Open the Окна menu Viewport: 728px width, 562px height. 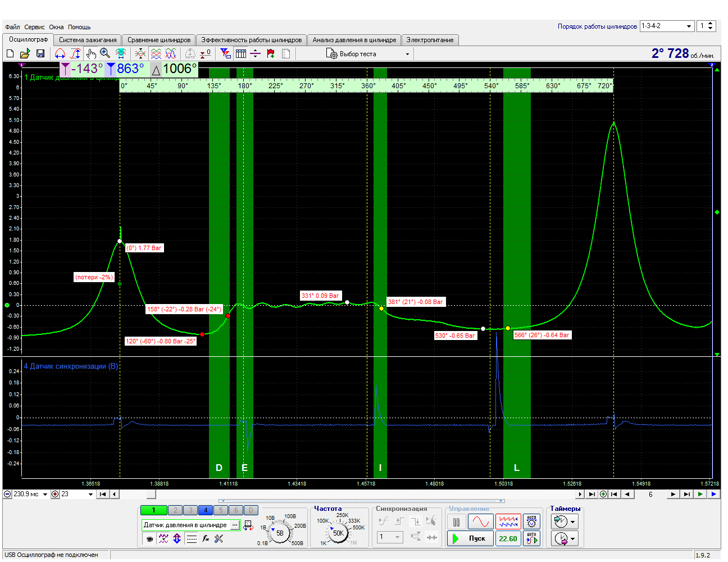56,27
